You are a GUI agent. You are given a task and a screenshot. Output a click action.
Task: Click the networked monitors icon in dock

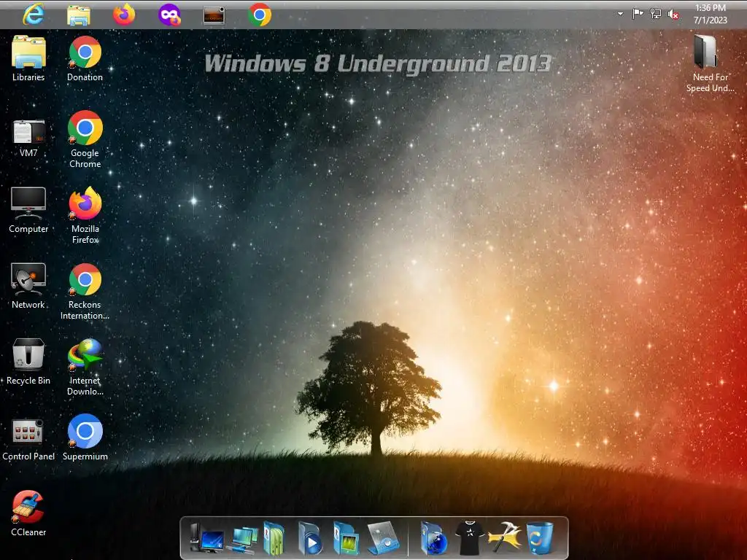244,539
